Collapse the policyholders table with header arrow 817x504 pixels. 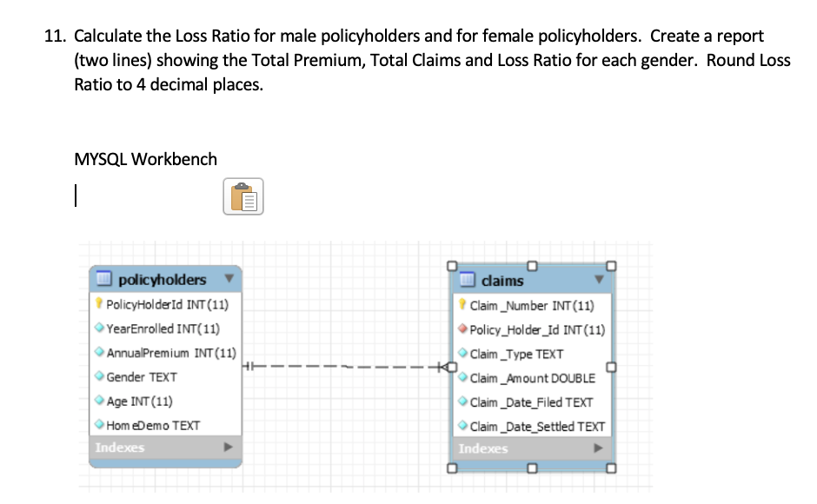[229, 278]
